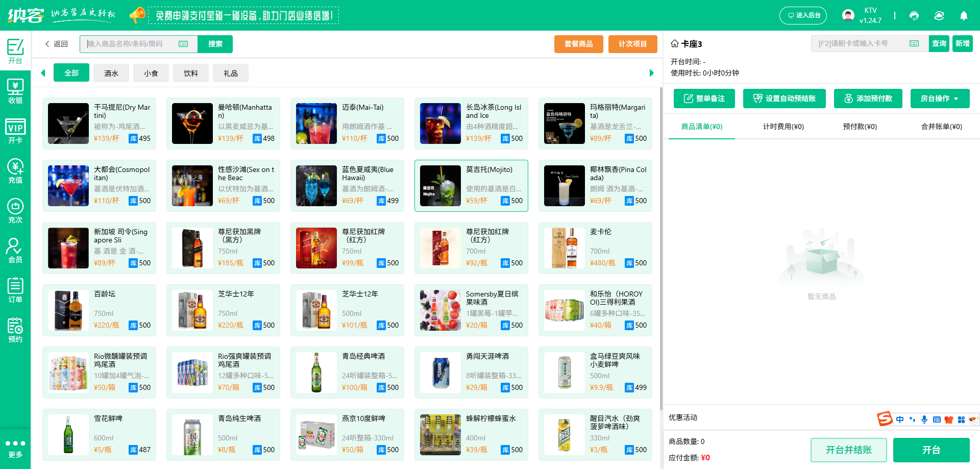Click the 计次项目 button
Screen dimensions: 980x469
[x=633, y=44]
